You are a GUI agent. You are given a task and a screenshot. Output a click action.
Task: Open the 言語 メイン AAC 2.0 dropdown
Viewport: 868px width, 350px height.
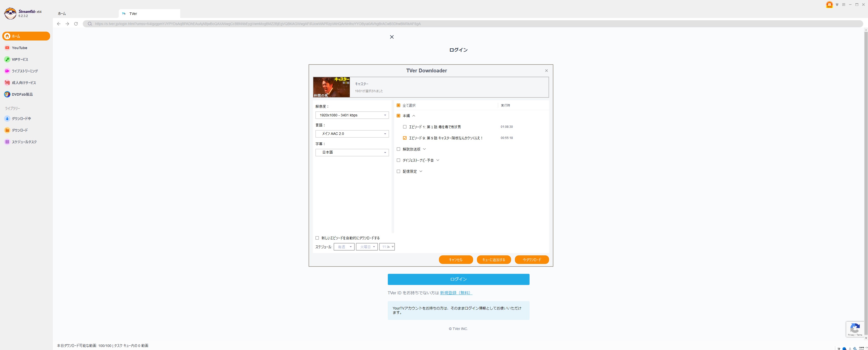352,134
